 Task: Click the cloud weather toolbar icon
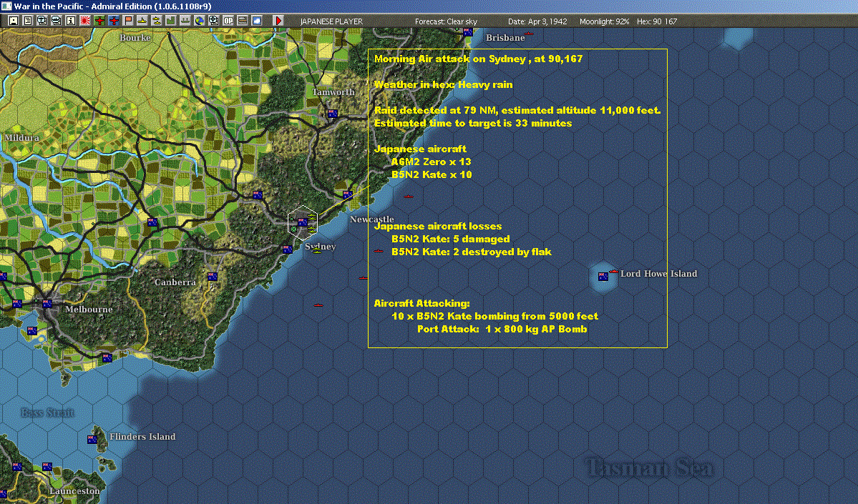pyautogui.click(x=256, y=21)
